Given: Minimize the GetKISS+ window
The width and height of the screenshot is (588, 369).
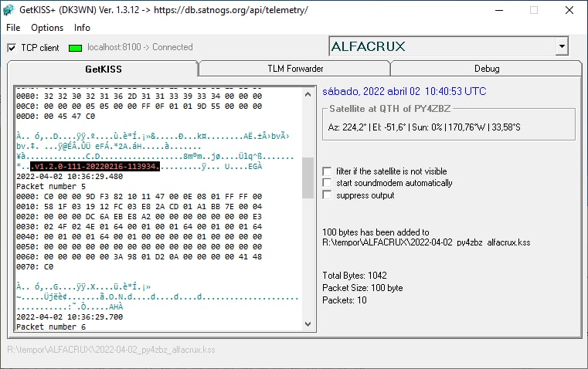Looking at the screenshot, I should [499, 10].
